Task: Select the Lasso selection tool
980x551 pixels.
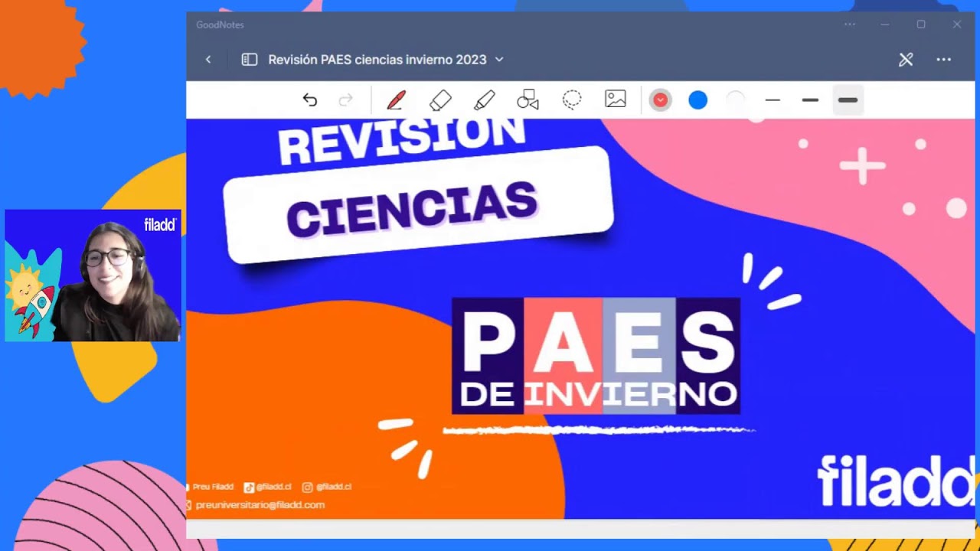Action: (572, 100)
